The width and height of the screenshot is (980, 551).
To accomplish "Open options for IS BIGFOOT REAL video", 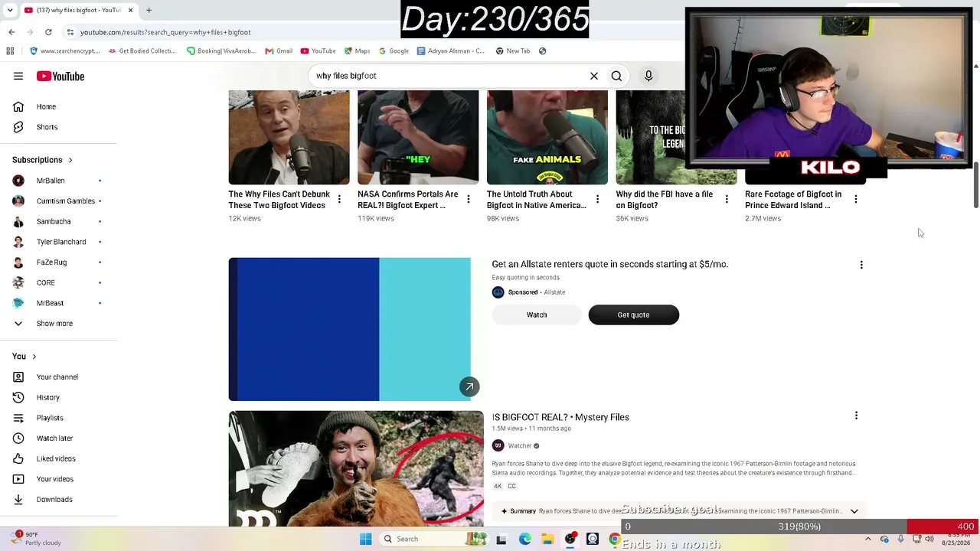I will pos(856,416).
